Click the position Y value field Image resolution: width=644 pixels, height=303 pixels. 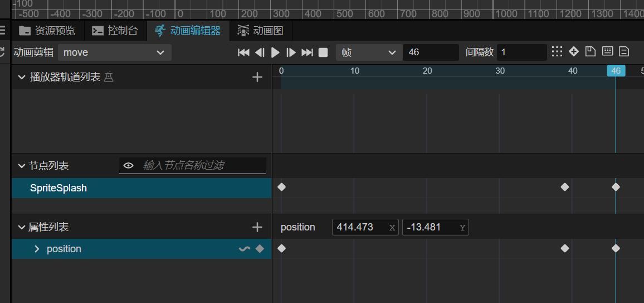coord(435,227)
